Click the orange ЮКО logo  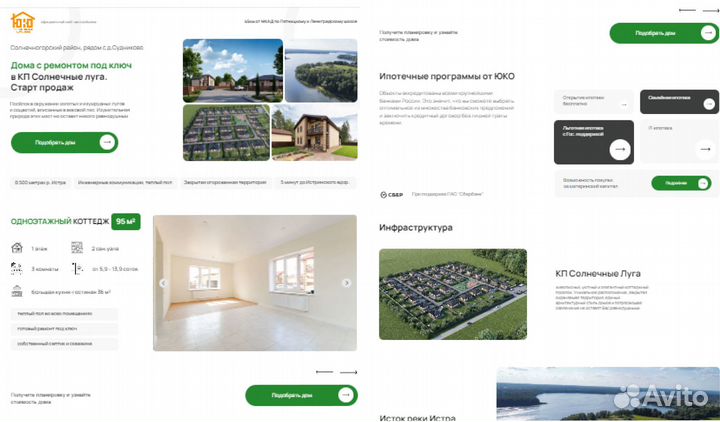click(22, 22)
